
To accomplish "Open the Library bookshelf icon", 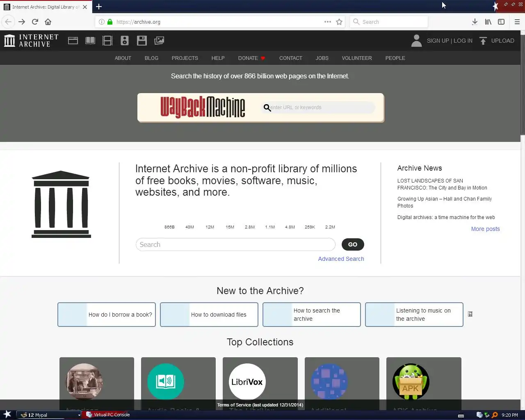I will click(x=488, y=22).
